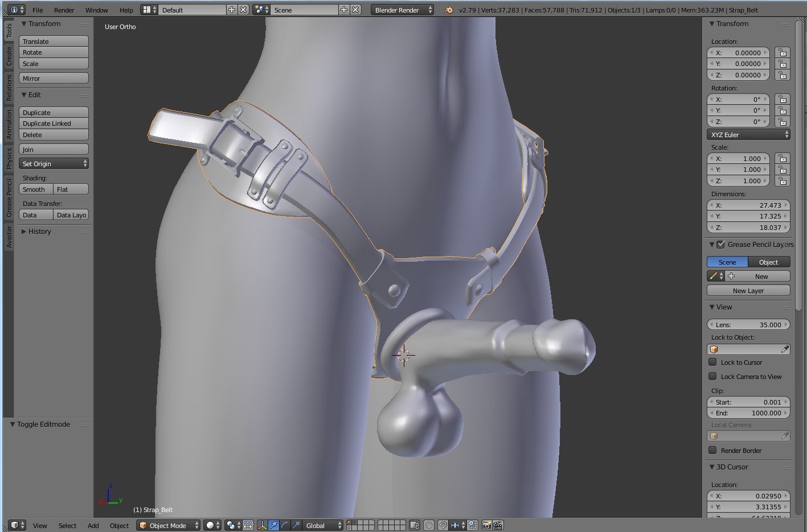807x532 pixels.
Task: Click the Translate button
Action: pos(54,41)
